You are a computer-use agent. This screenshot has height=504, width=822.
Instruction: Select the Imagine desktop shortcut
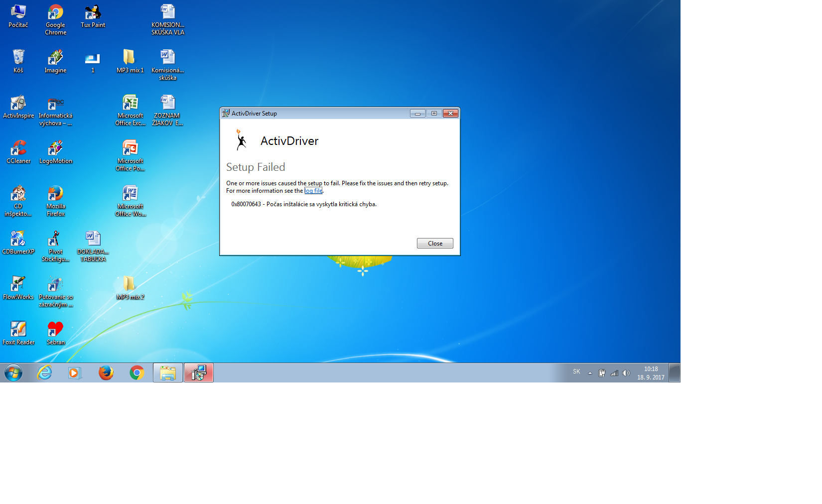coord(56,61)
